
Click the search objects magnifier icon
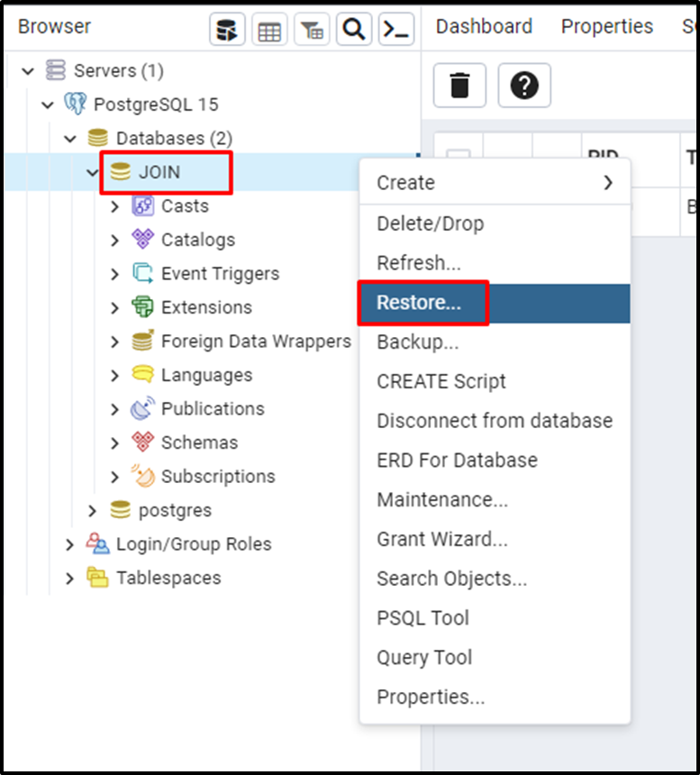(x=353, y=28)
